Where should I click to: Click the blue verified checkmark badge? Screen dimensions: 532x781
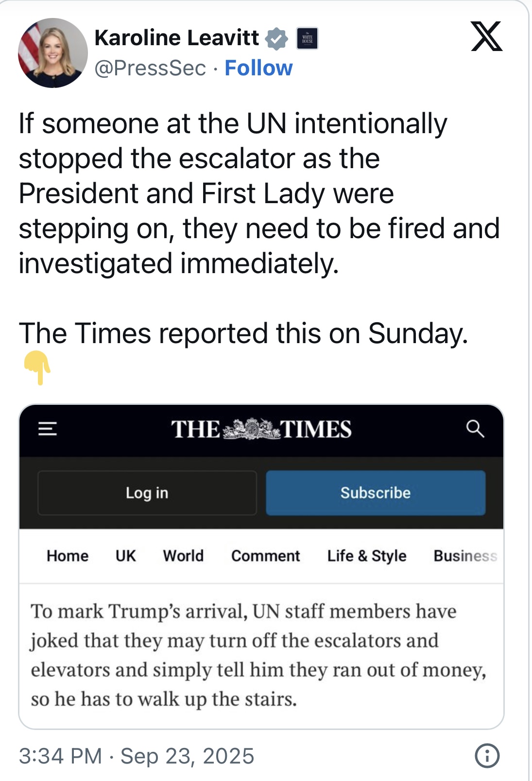pyautogui.click(x=276, y=38)
